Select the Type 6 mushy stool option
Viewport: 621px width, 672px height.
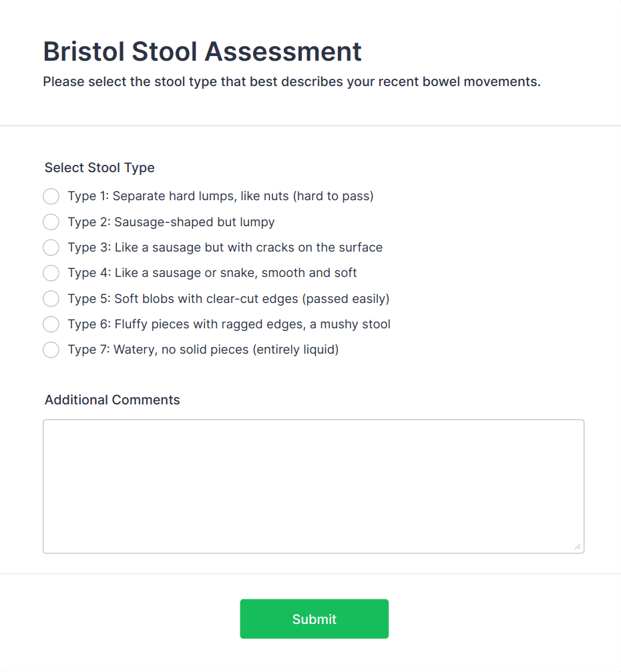point(51,324)
